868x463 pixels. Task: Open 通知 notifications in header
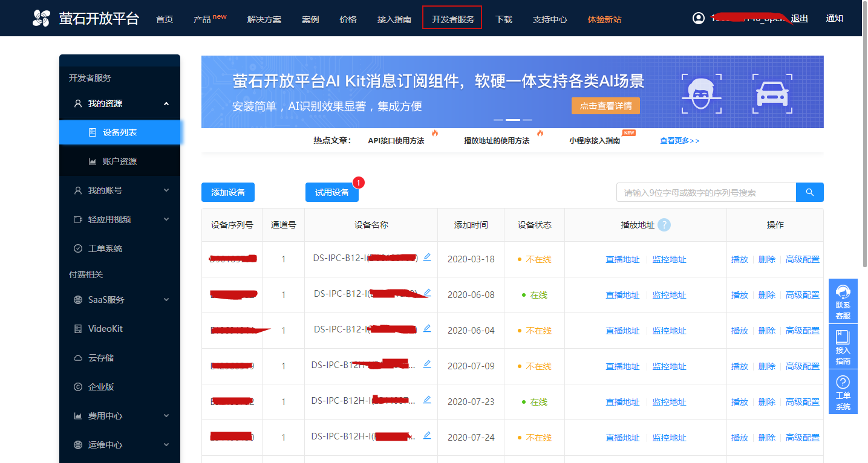click(x=835, y=18)
